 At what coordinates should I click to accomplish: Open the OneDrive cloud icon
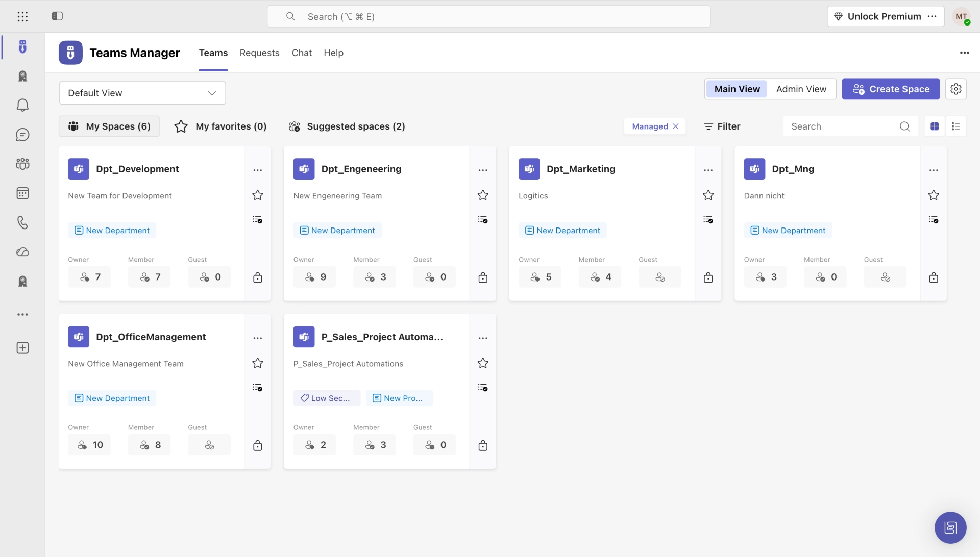(22, 252)
